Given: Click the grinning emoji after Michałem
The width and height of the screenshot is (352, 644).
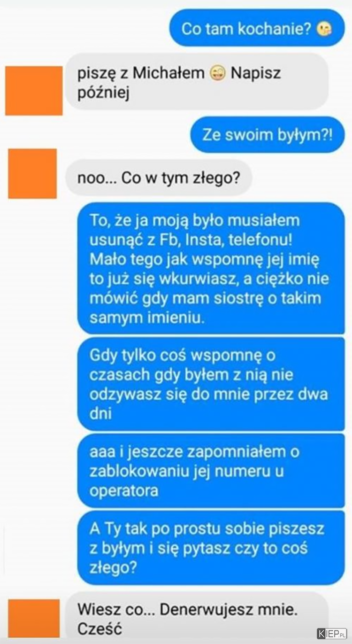Looking at the screenshot, I should [218, 73].
